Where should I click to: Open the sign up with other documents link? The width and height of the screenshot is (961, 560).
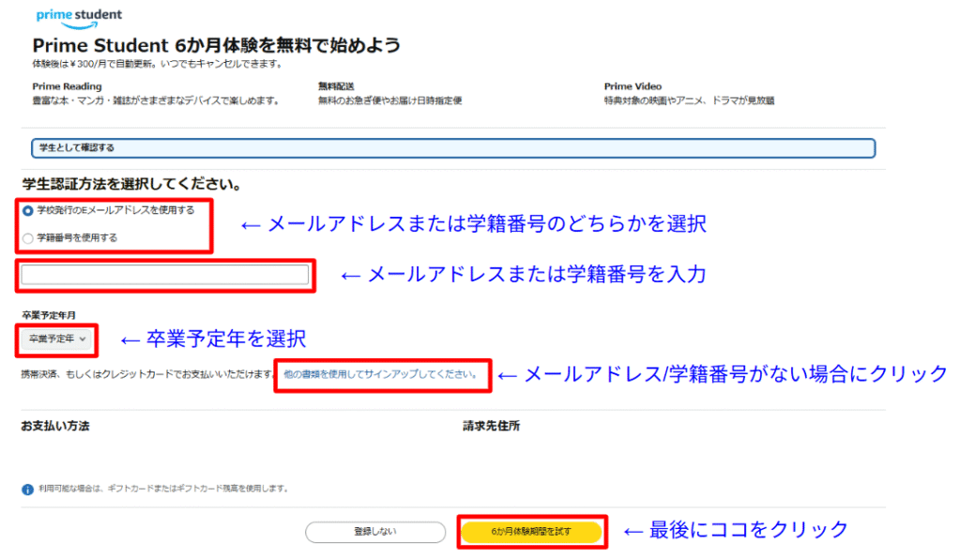coord(380,374)
